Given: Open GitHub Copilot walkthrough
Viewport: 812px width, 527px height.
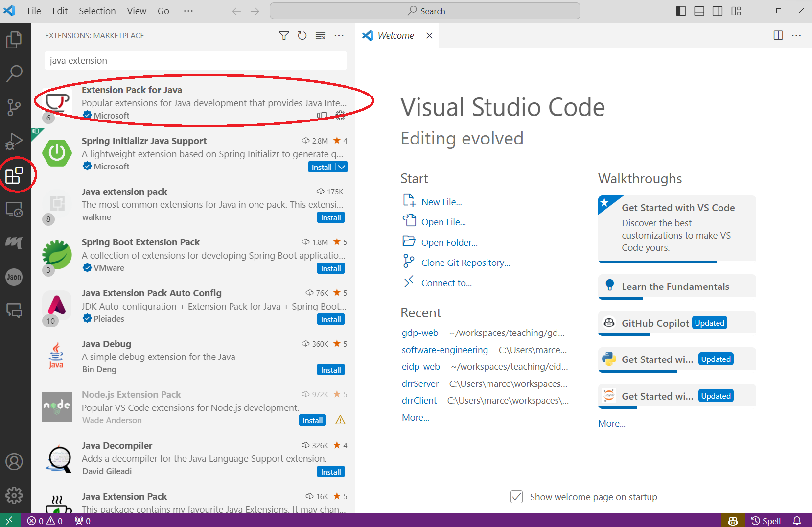Looking at the screenshot, I should click(677, 323).
